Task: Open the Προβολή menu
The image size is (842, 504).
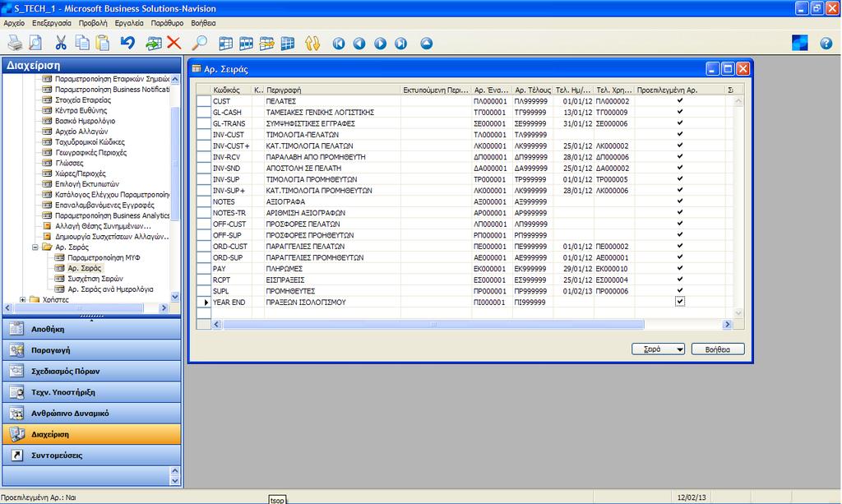Action: pos(93,23)
